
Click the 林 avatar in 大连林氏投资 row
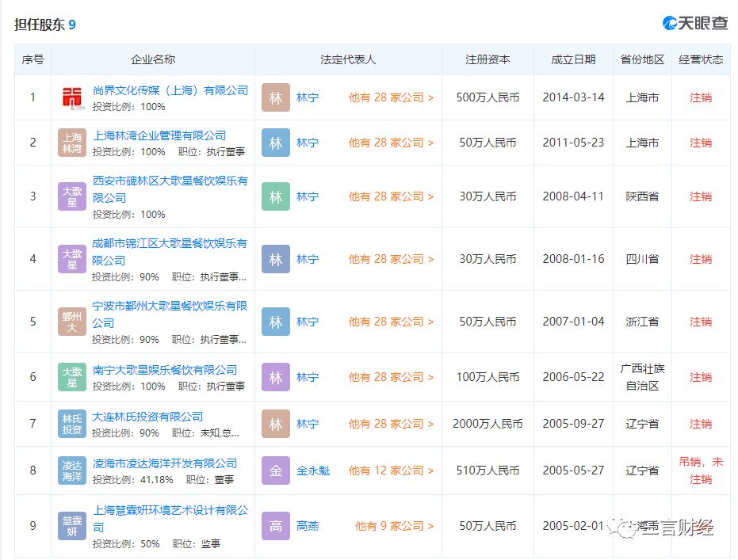(x=276, y=424)
